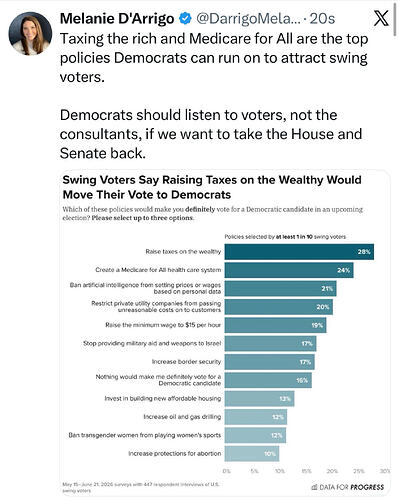Screen dimensions: 399x499
Task: Click the Increase border security bar
Action: tap(269, 362)
